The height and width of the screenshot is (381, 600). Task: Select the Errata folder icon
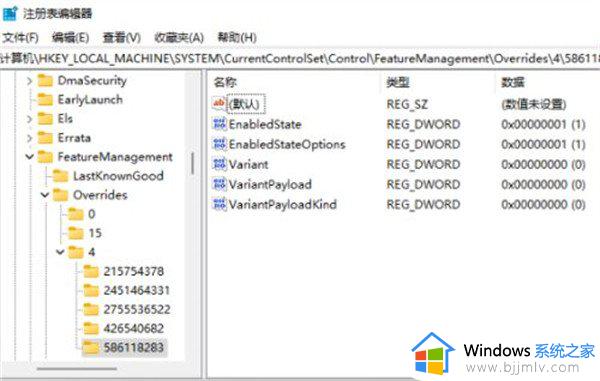[x=45, y=138]
